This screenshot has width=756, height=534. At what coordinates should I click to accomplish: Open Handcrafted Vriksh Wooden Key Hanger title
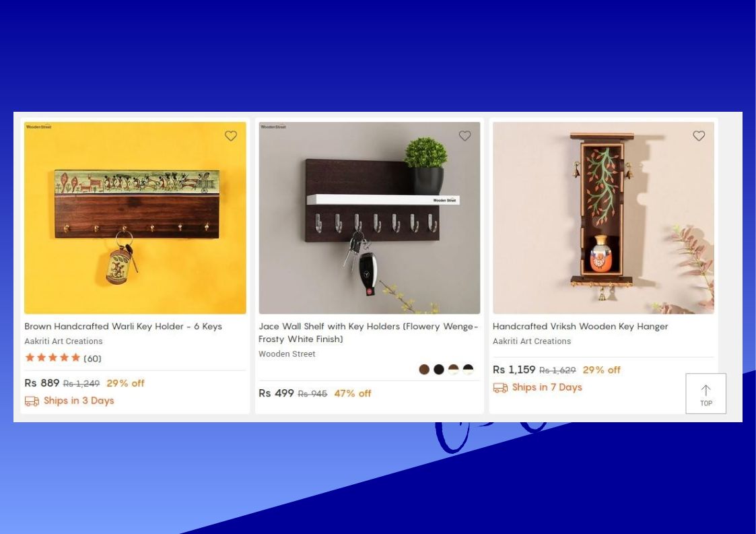tap(580, 327)
